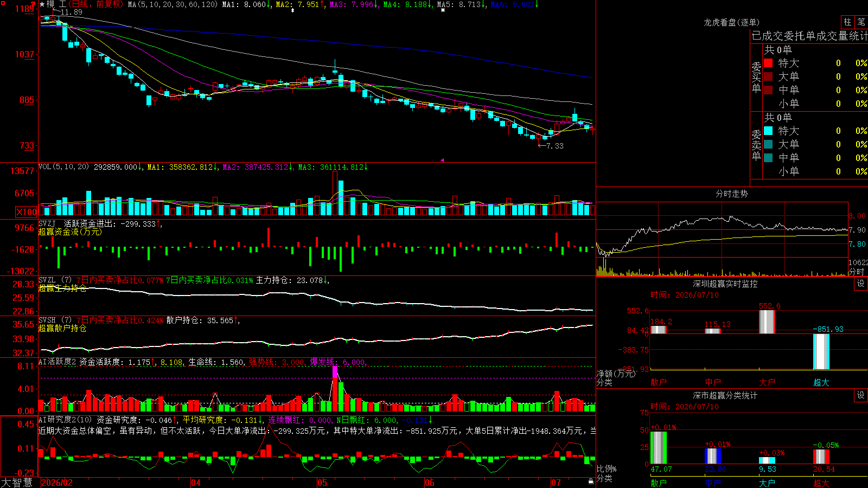Click the 散户 green bar showing 47.07
Screen dimensions: 868x488
(659, 447)
